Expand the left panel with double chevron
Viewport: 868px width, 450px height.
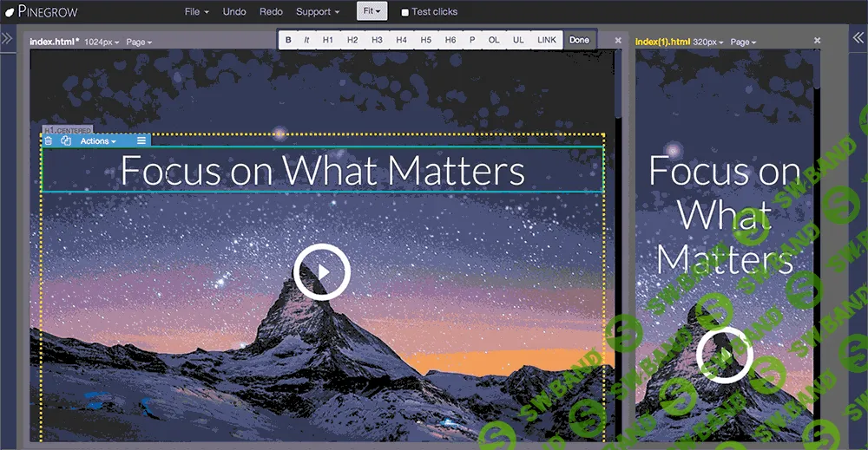click(7, 38)
